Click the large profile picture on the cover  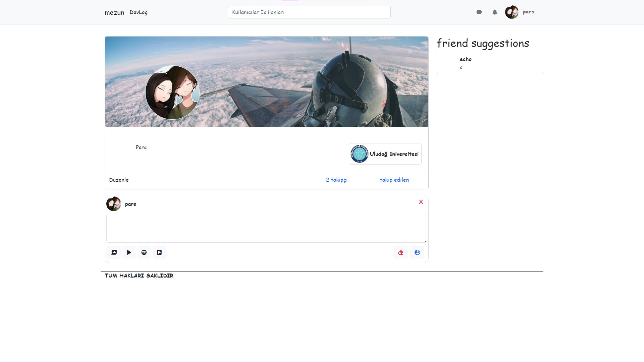click(x=172, y=93)
